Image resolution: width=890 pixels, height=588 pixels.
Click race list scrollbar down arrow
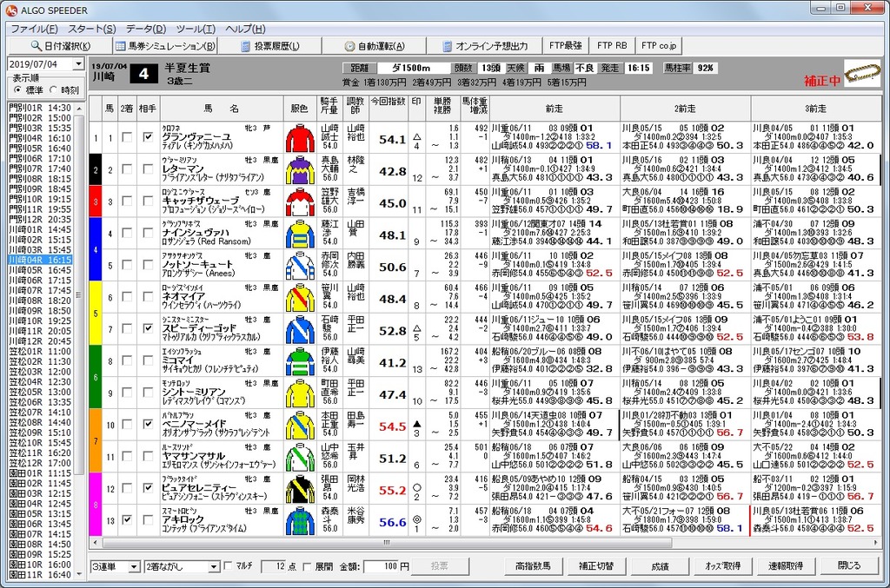(79, 574)
